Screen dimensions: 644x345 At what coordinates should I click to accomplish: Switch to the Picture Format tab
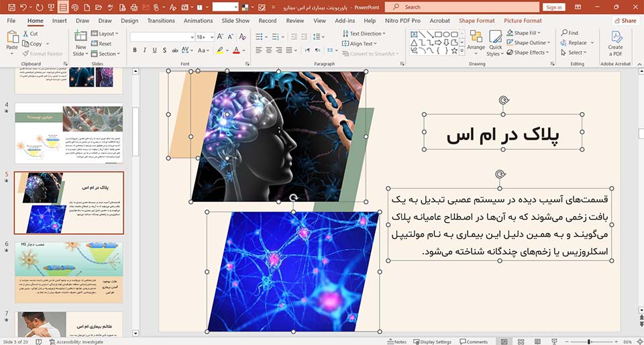[523, 21]
